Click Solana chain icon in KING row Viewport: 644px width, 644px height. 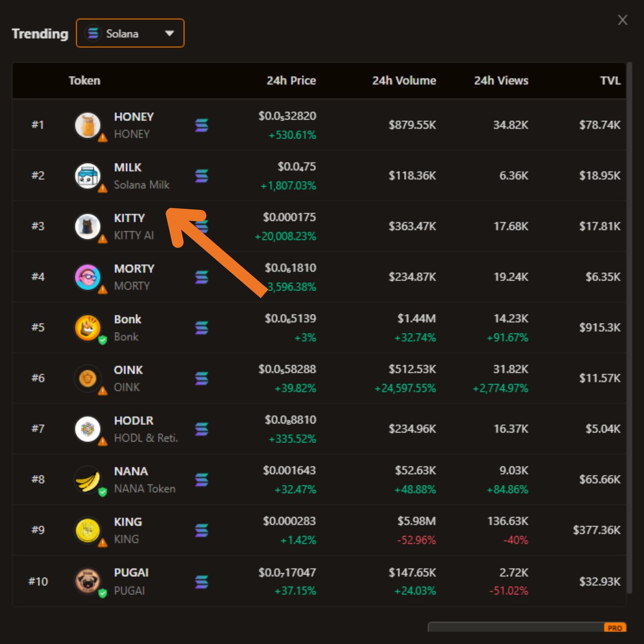[x=202, y=530]
